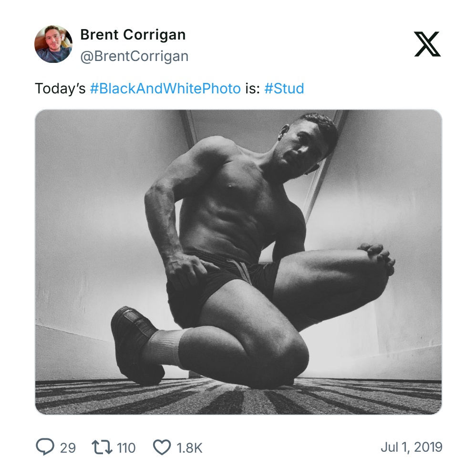Select the @BrentCorrigan handle
Screen dimensions: 475x476
coord(134,56)
